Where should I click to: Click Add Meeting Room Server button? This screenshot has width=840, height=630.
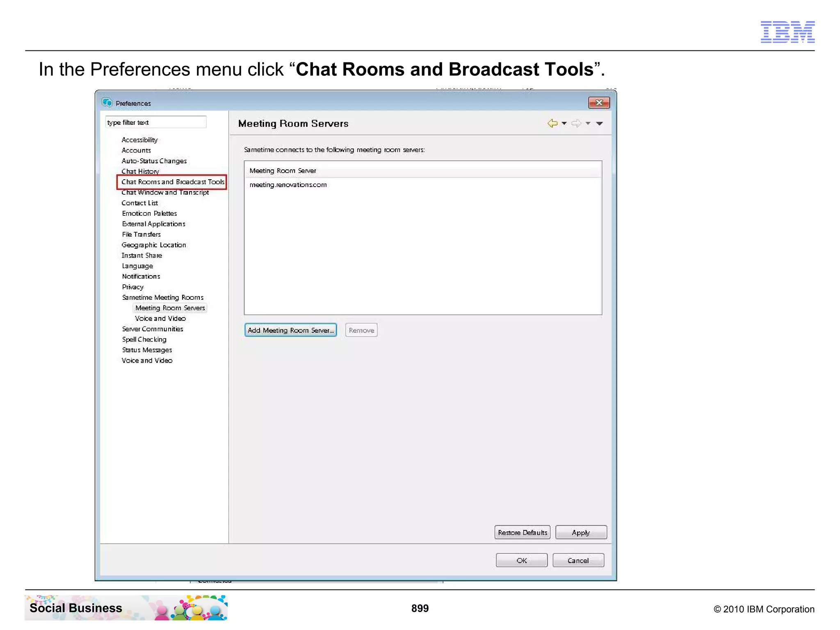point(290,330)
